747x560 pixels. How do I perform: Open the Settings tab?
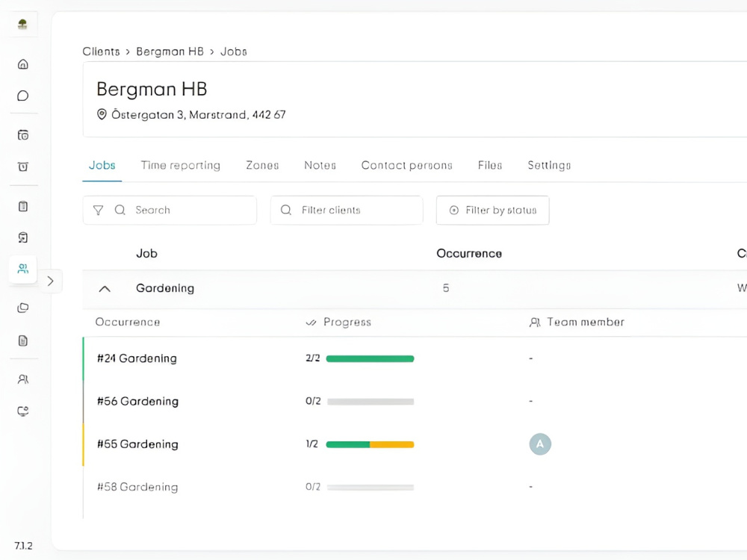point(549,165)
